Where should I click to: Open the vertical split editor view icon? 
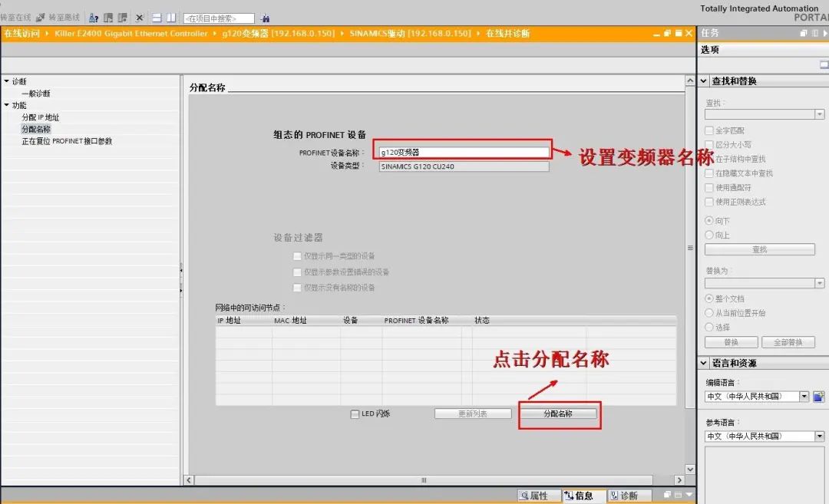[x=170, y=18]
